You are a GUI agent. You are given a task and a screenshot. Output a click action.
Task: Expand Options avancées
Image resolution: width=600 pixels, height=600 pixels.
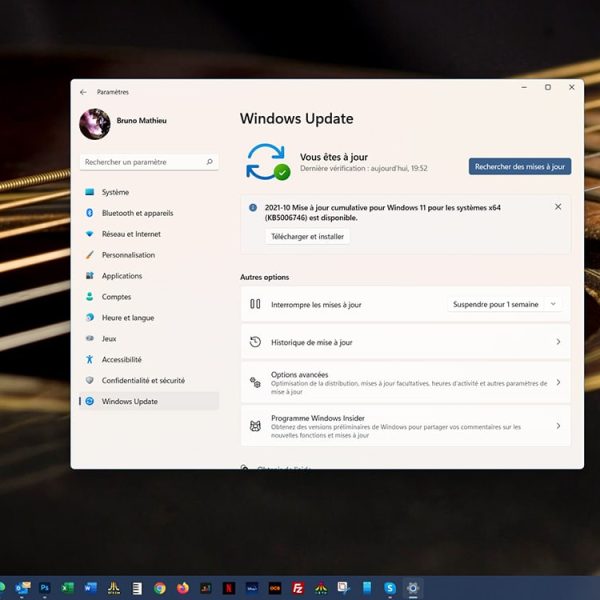[x=406, y=383]
